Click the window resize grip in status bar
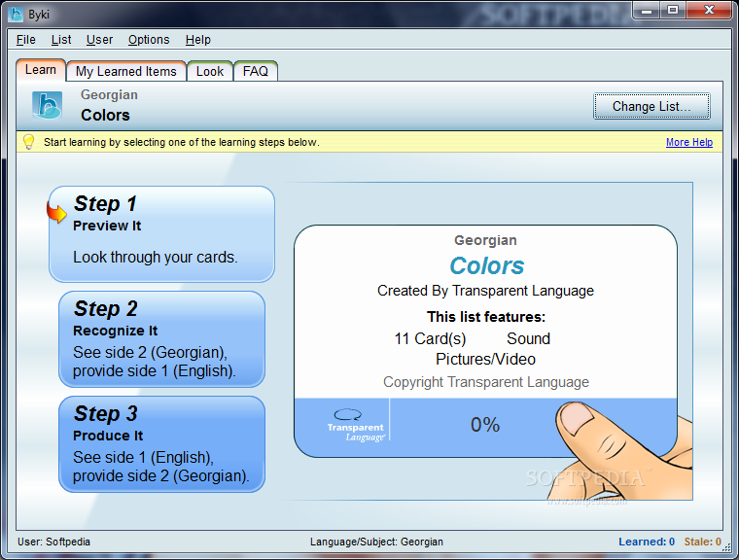 pyautogui.click(x=726, y=546)
